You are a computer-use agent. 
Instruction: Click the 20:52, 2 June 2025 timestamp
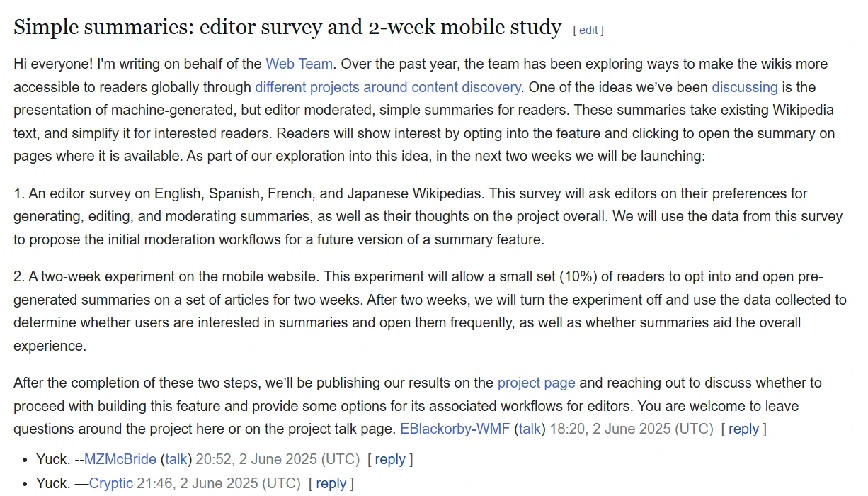click(x=278, y=459)
